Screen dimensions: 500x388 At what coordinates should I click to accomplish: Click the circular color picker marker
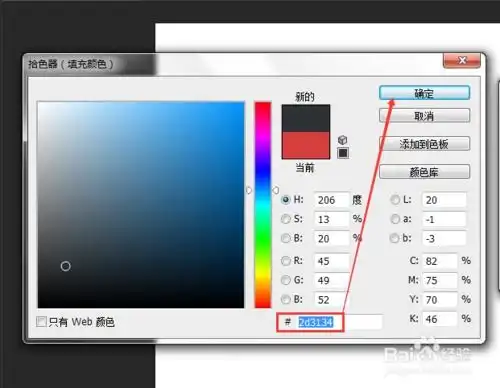point(66,266)
